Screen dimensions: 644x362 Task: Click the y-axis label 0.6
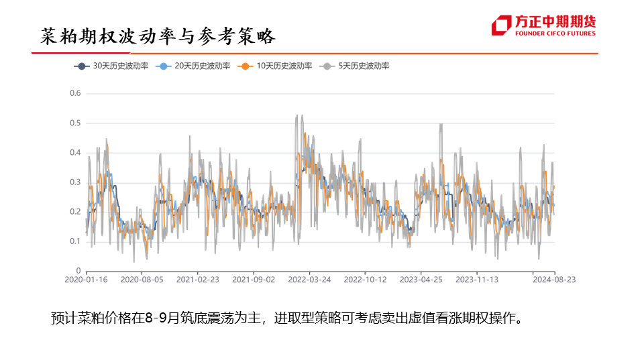[75, 93]
